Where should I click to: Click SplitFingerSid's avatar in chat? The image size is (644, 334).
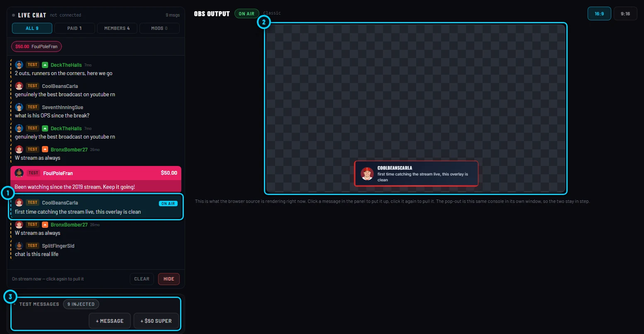pyautogui.click(x=19, y=246)
